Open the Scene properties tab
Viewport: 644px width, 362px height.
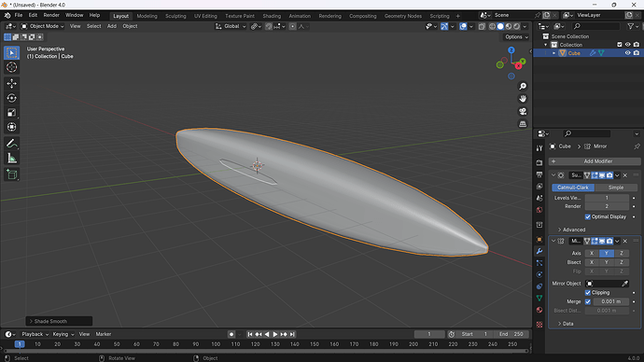(x=539, y=198)
